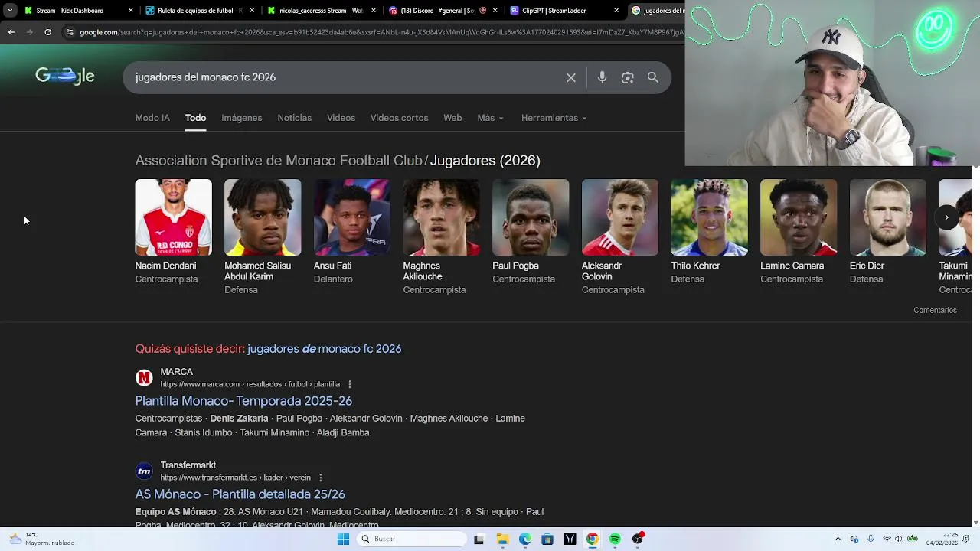Open the black Y app in the taskbar
This screenshot has width=980, height=551.
click(570, 539)
